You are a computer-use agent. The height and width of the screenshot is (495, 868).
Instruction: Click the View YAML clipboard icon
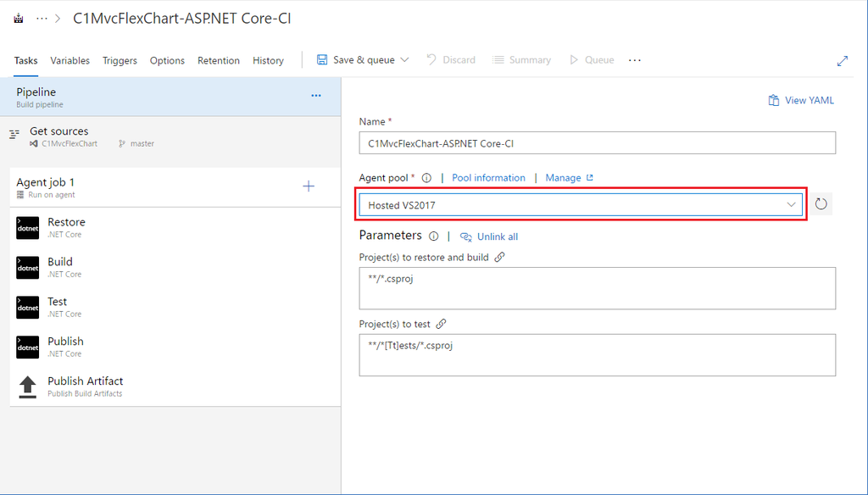pos(773,100)
